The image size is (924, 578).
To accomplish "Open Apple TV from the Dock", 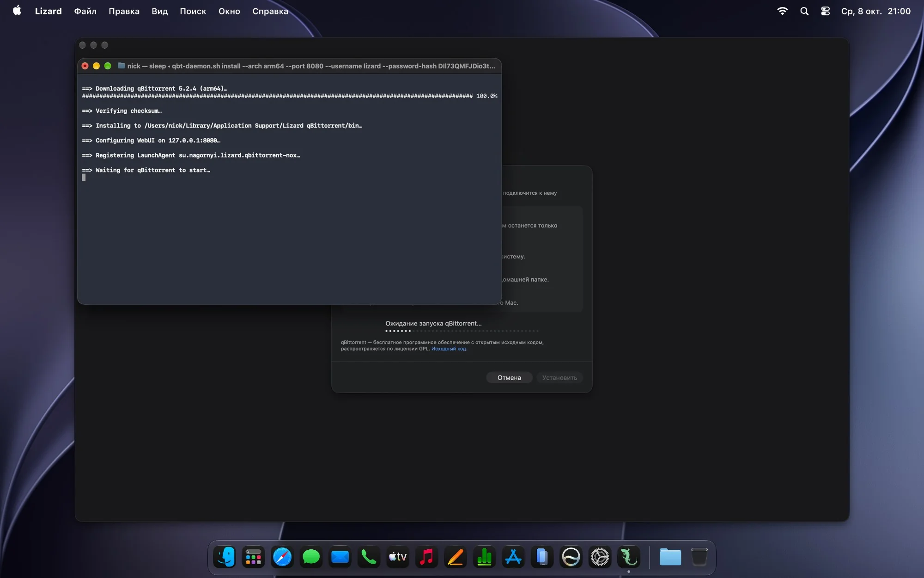I will click(x=398, y=557).
